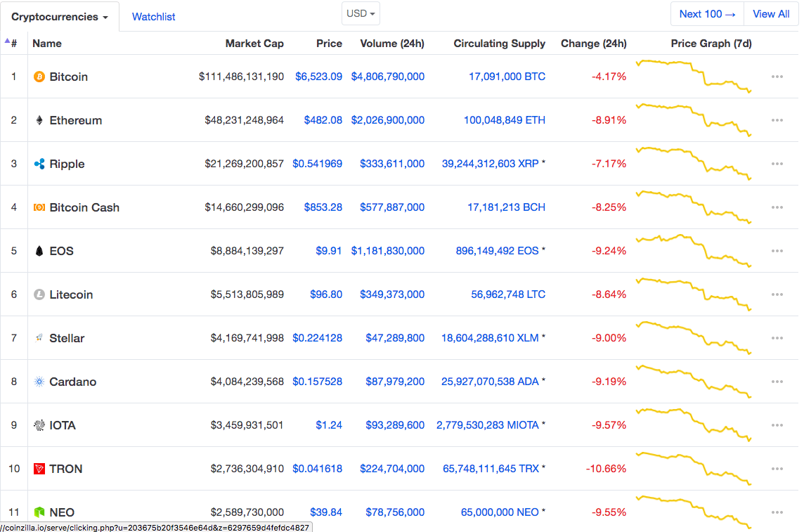The width and height of the screenshot is (804, 532).
Task: Click TRON's 24h volume $224,704,000
Action: tap(391, 469)
